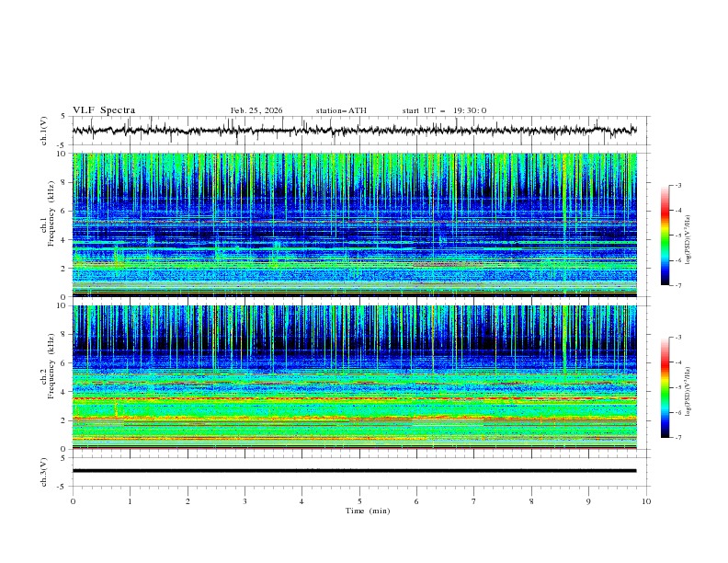Click the flat ch.3 voltage trace
This screenshot has height=563, width=728.
[x=355, y=471]
